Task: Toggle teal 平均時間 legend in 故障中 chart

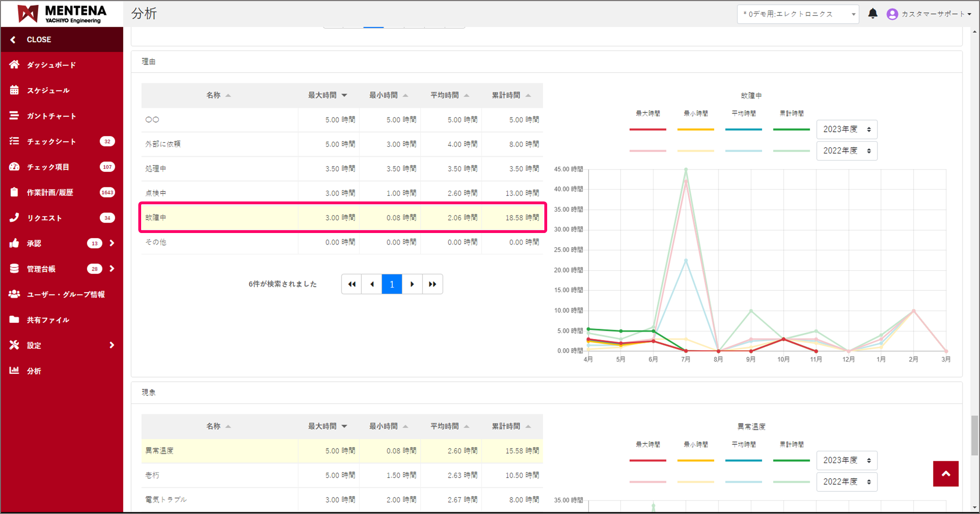Action: click(743, 129)
